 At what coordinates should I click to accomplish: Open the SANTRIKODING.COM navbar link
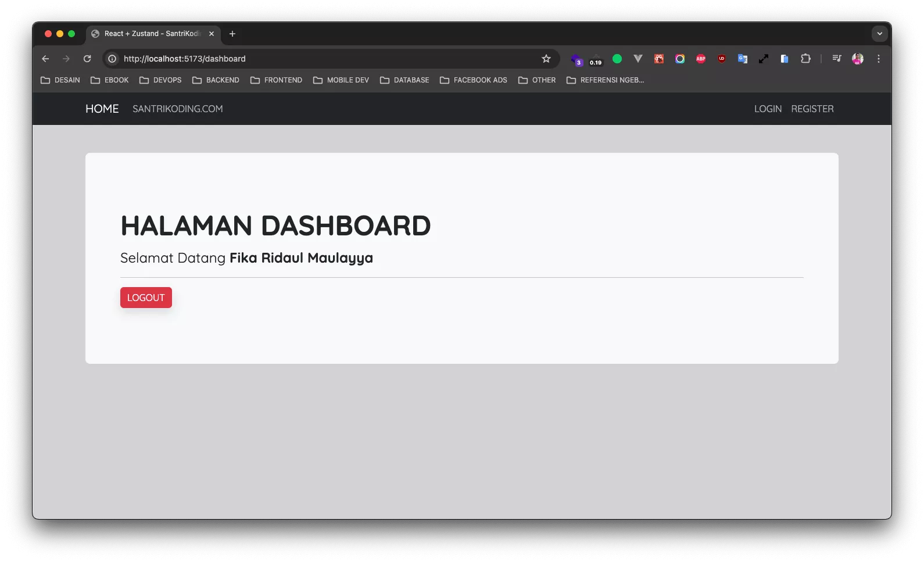tap(178, 109)
